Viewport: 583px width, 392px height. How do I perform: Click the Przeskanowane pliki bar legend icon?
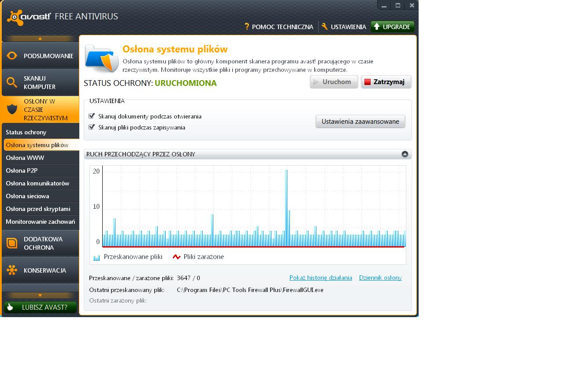pos(97,257)
